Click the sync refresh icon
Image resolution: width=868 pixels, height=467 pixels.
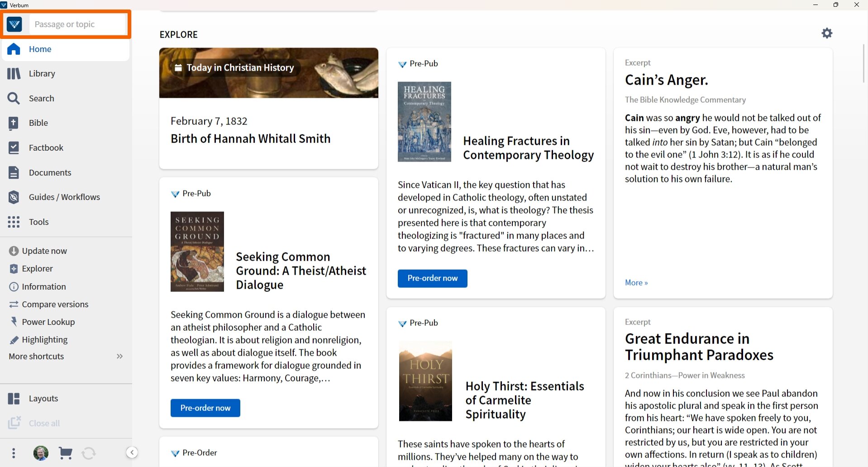click(89, 453)
